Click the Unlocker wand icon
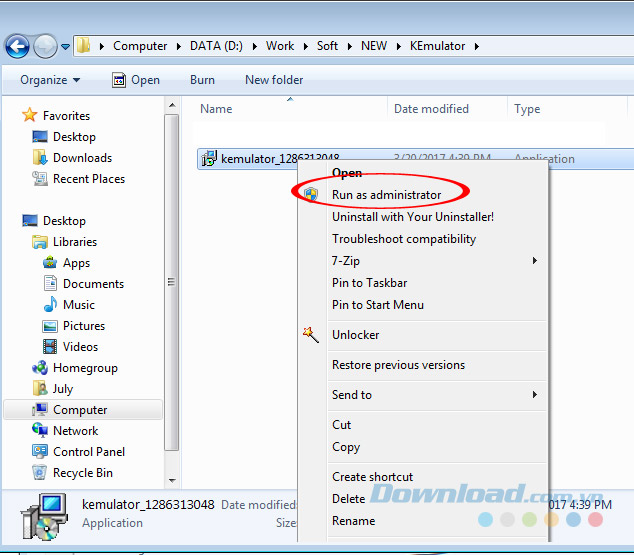634x555 pixels. coord(311,334)
